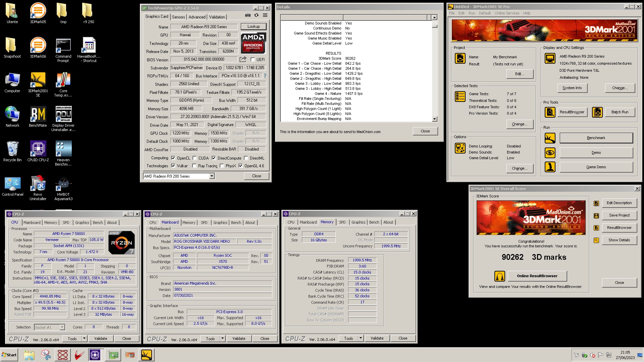
Task: Click GPU-Z refresh icon
Action: coord(256,15)
